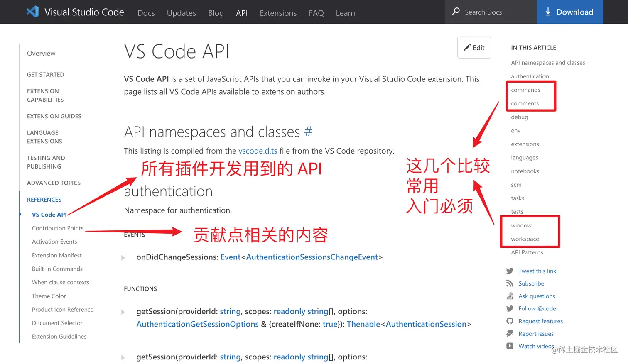Click the Edit button
The width and height of the screenshot is (628, 364).
tap(474, 47)
